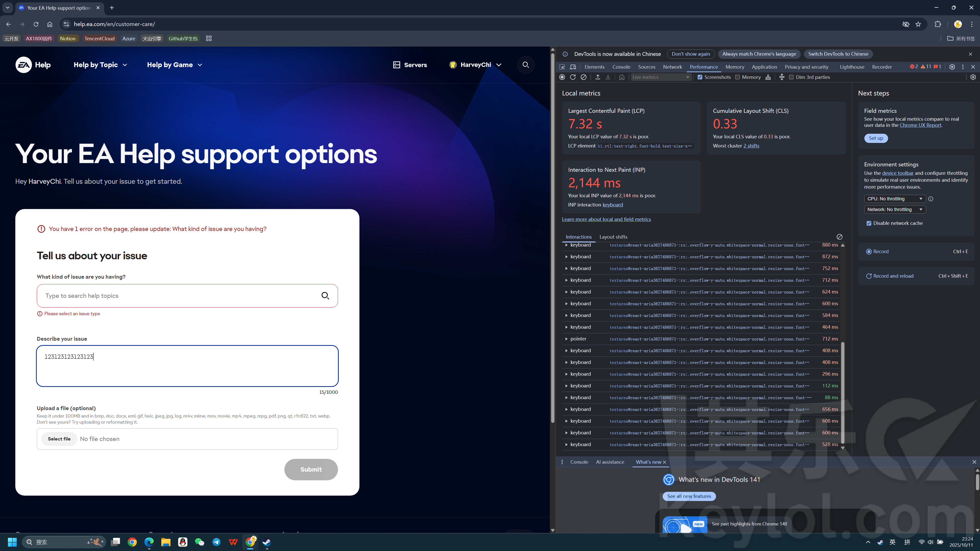The height and width of the screenshot is (551, 980).
Task: Expand the pointer interaction row
Action: 566,339
